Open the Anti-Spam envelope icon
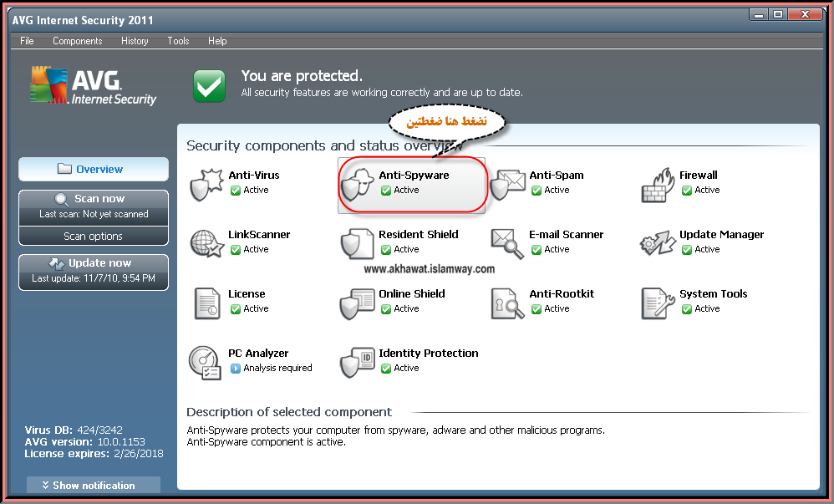834x504 pixels. (x=508, y=184)
